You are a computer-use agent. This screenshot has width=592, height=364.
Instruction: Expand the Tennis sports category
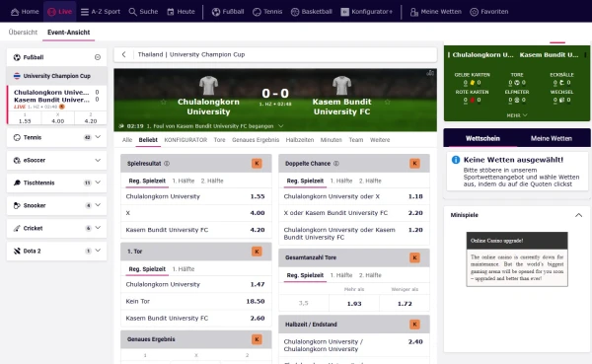57,137
